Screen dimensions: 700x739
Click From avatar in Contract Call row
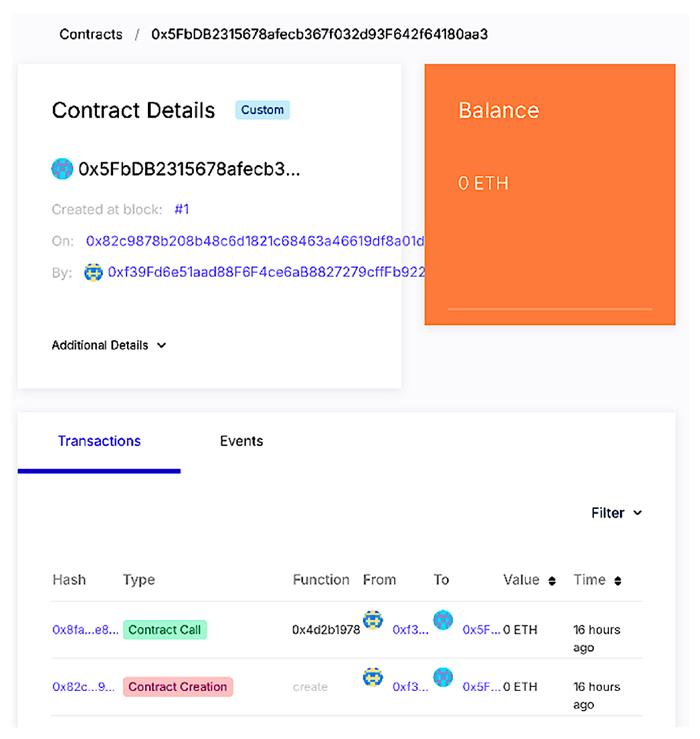(373, 620)
